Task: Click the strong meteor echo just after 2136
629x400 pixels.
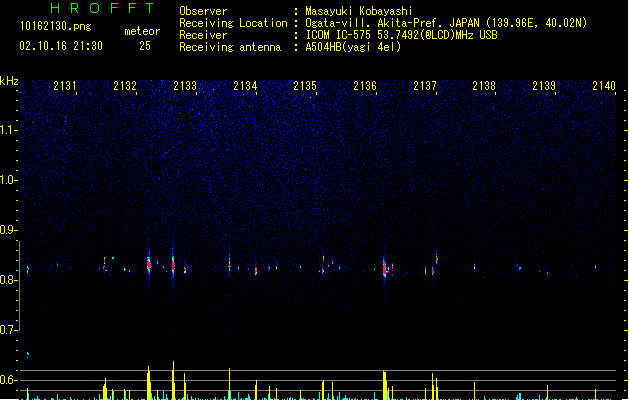Action: (x=385, y=267)
